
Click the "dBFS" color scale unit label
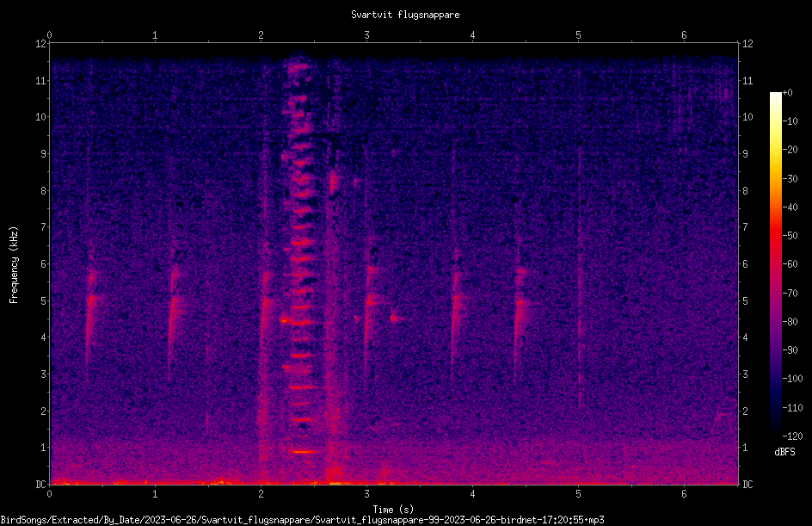click(x=784, y=452)
